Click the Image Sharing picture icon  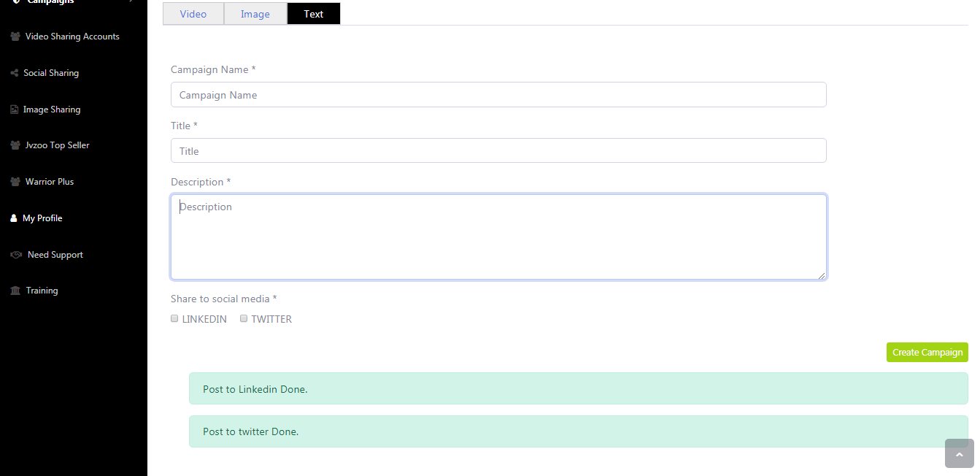[15, 110]
